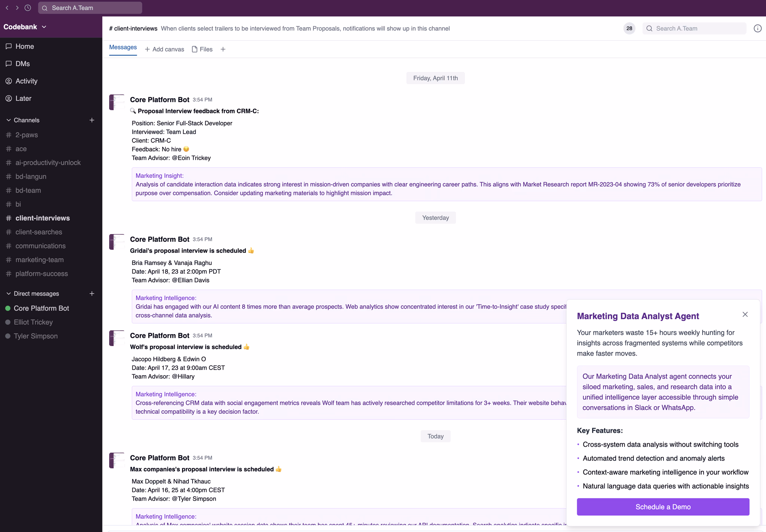Collapse the Direct messages section
This screenshot has width=766, height=532.
point(8,293)
